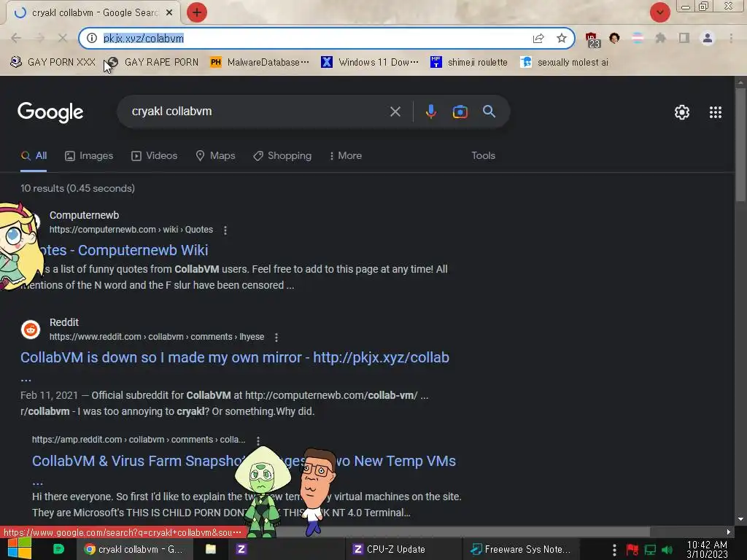Open the volume speaker icon
Viewport: 747px width, 560px height.
click(x=667, y=550)
